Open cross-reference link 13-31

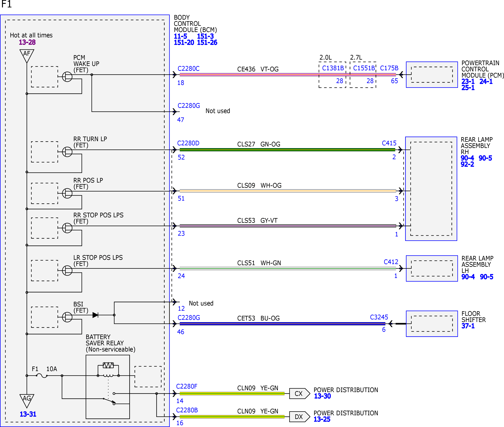(x=28, y=414)
